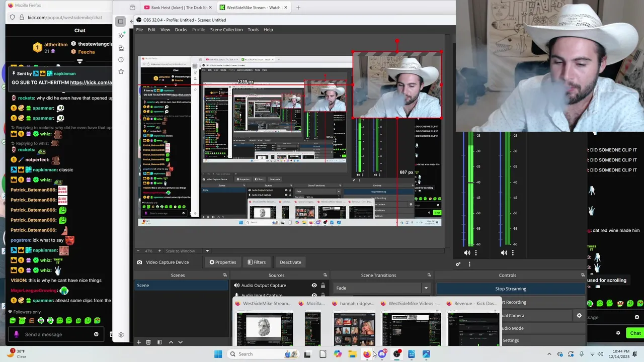The width and height of the screenshot is (644, 362).
Task: Remove the selected scene with trash icon
Action: tap(148, 342)
